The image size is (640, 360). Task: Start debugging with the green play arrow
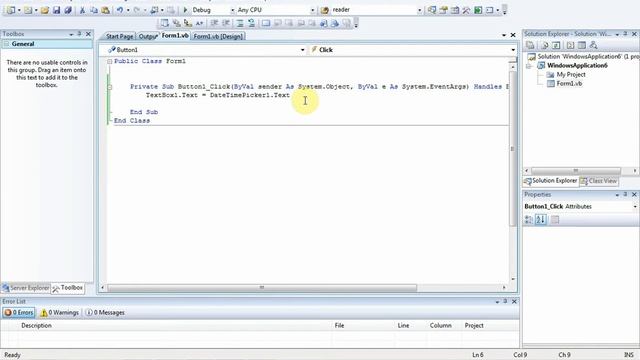(x=185, y=10)
